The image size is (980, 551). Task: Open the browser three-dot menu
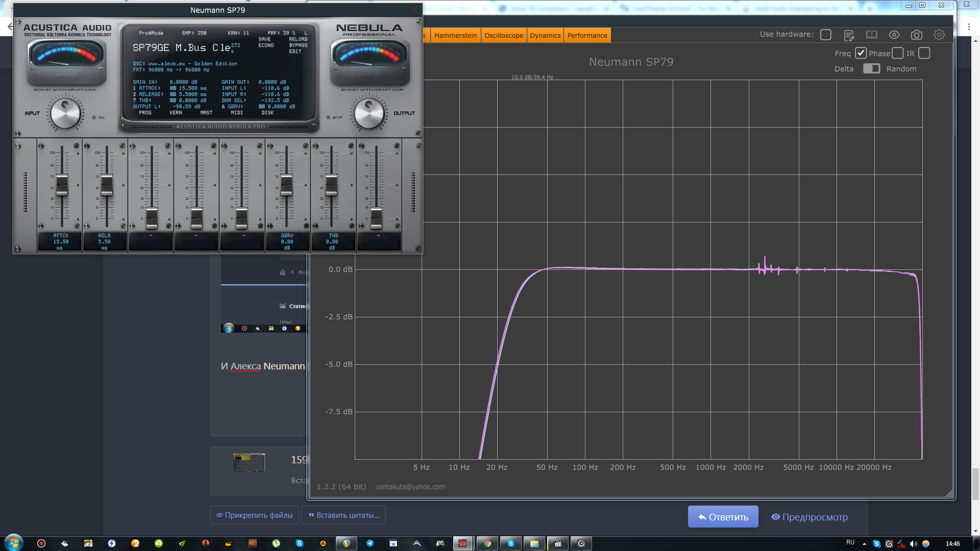pyautogui.click(x=969, y=27)
